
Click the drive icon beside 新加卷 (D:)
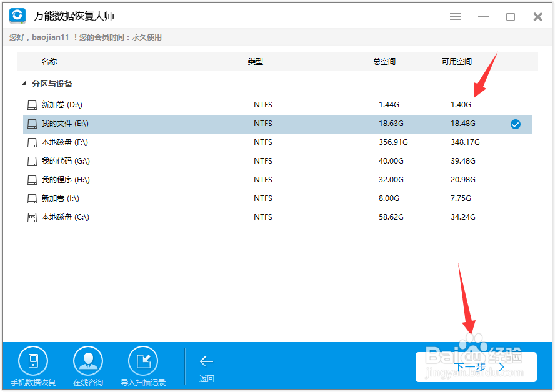(32, 105)
